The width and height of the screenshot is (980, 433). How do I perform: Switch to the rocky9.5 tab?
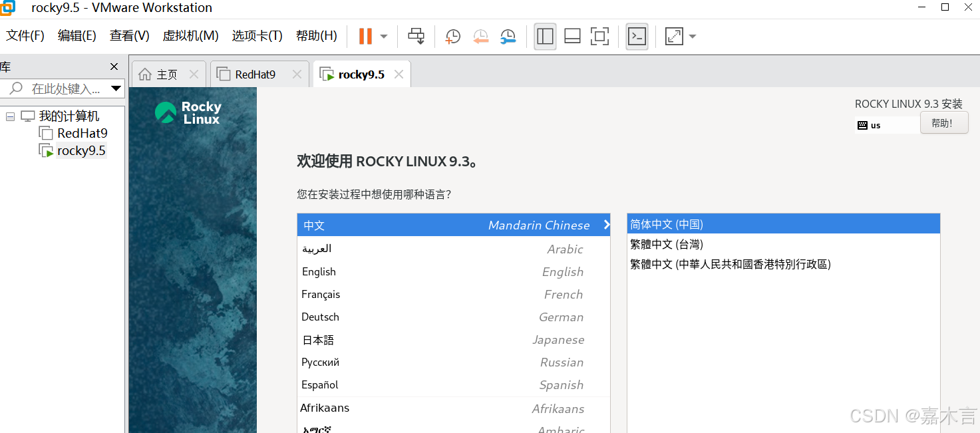[x=361, y=74]
